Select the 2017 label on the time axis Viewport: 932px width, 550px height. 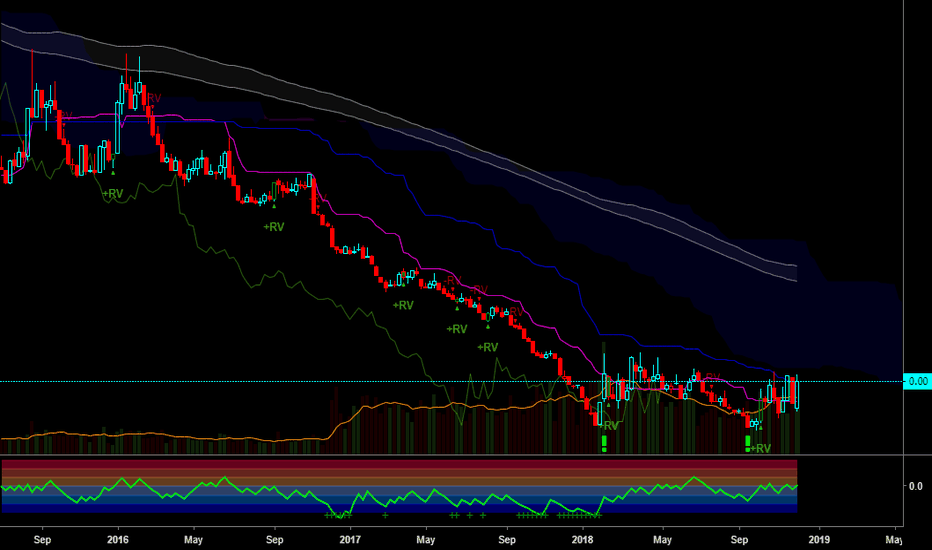point(350,539)
